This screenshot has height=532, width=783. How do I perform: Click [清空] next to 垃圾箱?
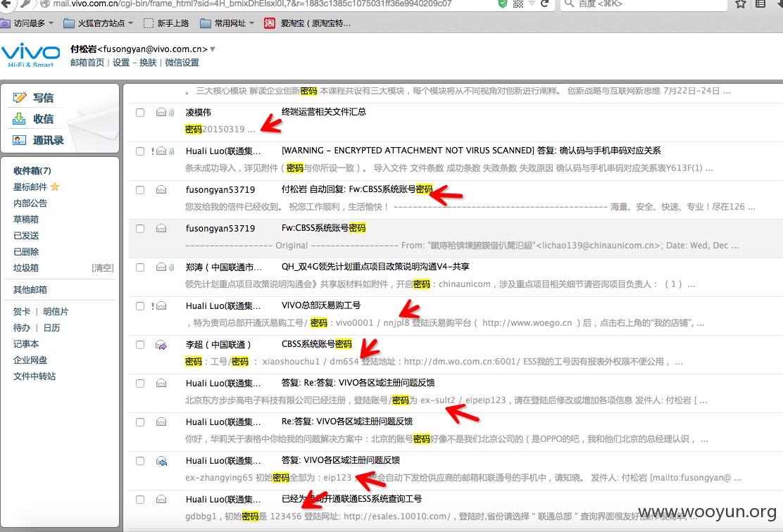tap(103, 268)
